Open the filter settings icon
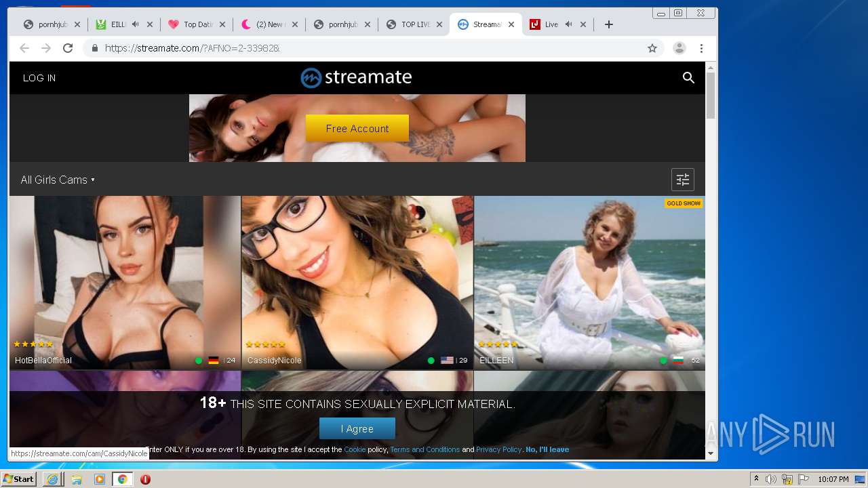This screenshot has height=488, width=868. 683,180
